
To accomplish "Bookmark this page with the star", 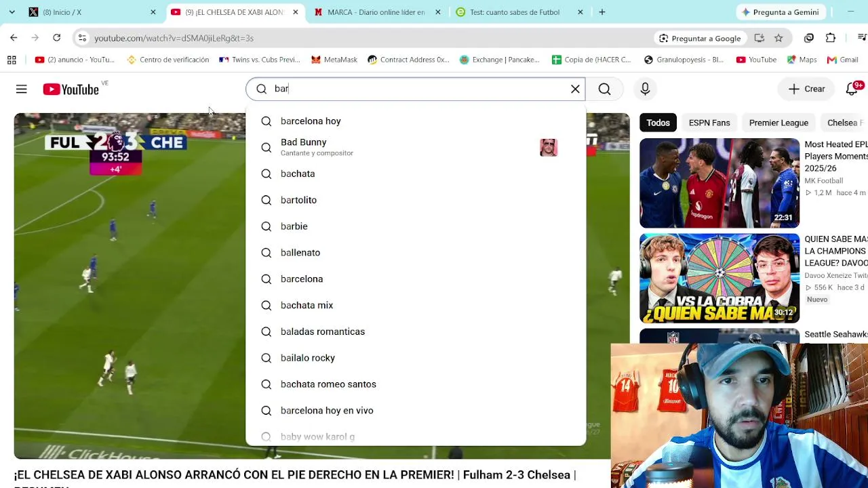I will [778, 38].
